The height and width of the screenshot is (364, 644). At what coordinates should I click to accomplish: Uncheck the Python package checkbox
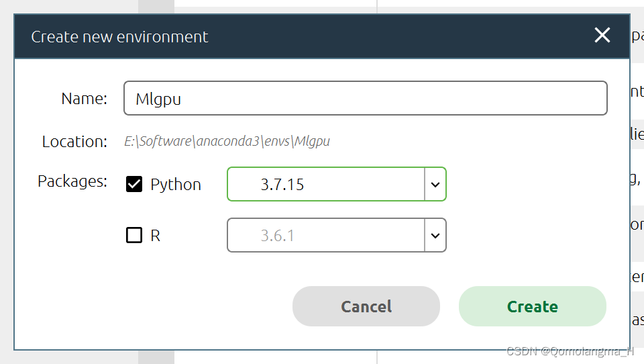134,184
